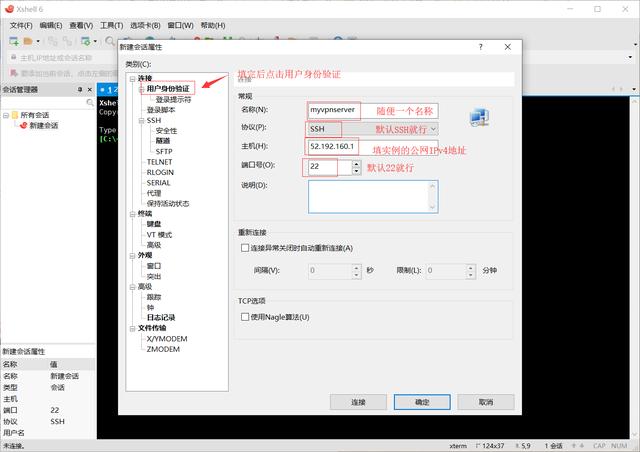
Task: Select 用户身份验证 in the category tree
Action: click(x=168, y=89)
